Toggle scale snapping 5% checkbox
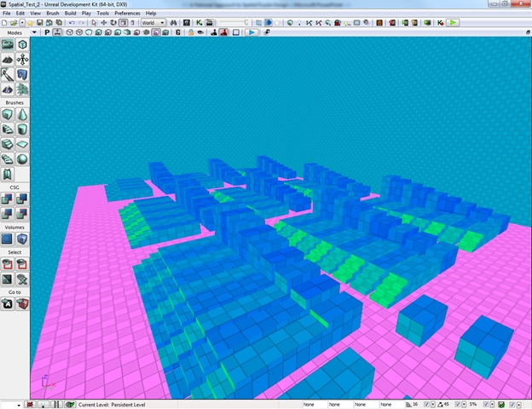532x409 pixels. tap(486, 404)
